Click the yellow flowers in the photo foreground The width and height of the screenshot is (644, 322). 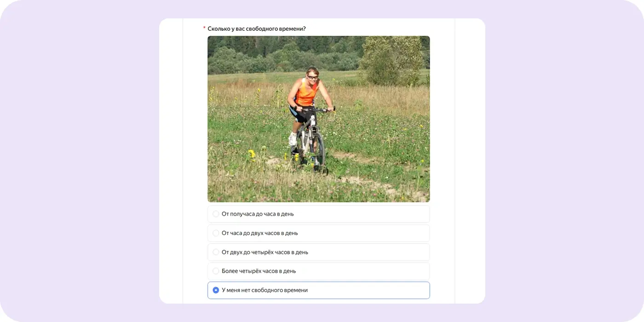pyautogui.click(x=252, y=154)
